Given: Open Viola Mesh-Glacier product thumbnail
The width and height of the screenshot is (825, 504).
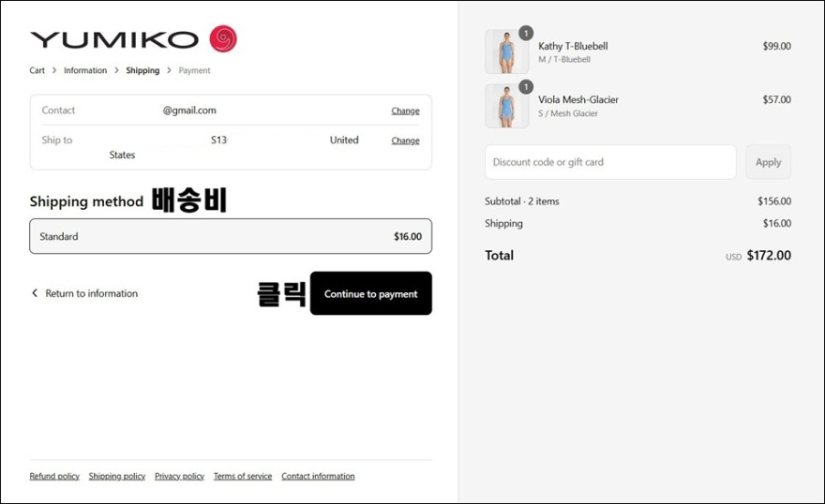Looking at the screenshot, I should point(506,106).
